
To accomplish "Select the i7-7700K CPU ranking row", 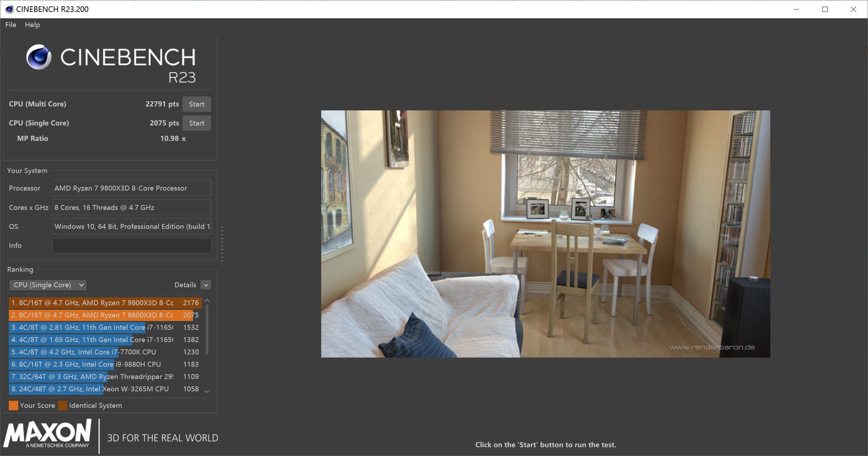I will tap(105, 352).
